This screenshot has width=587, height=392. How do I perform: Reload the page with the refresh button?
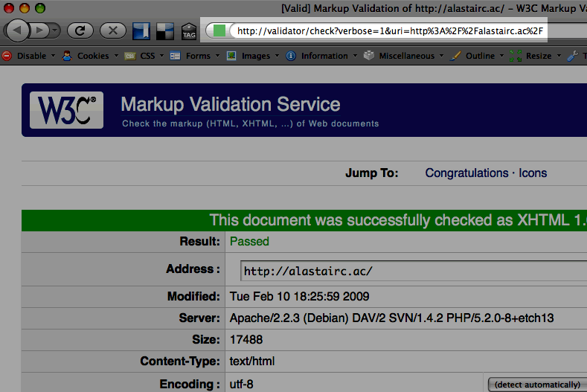(x=80, y=30)
